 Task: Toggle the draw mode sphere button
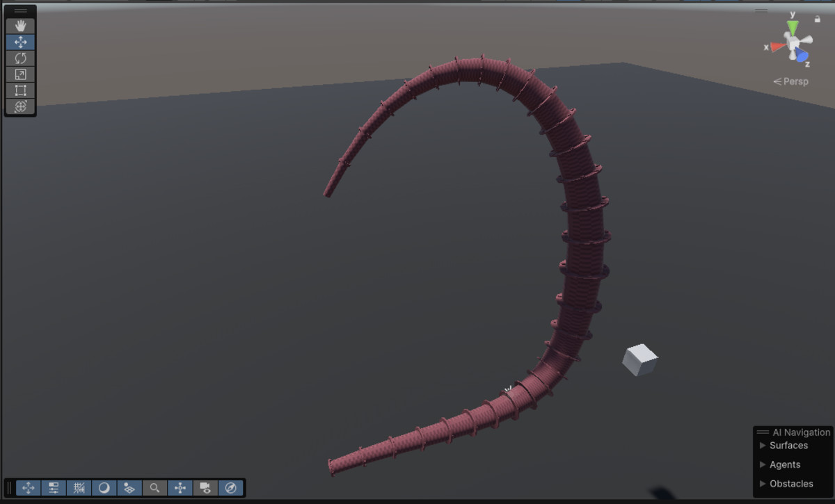click(104, 488)
